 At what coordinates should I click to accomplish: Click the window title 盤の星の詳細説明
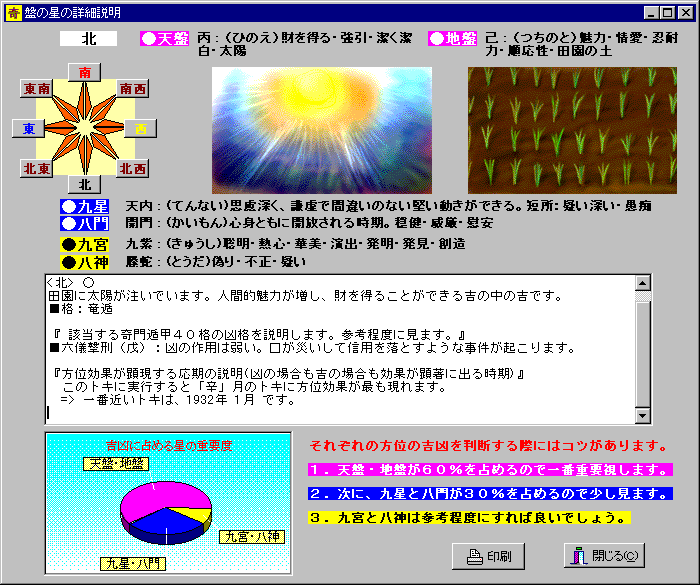[x=72, y=13]
